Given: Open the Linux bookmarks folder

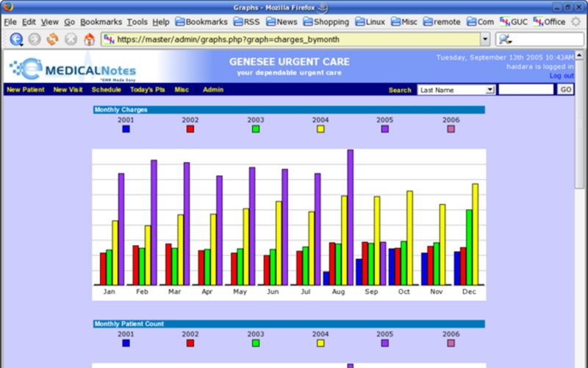Looking at the screenshot, I should pyautogui.click(x=370, y=22).
